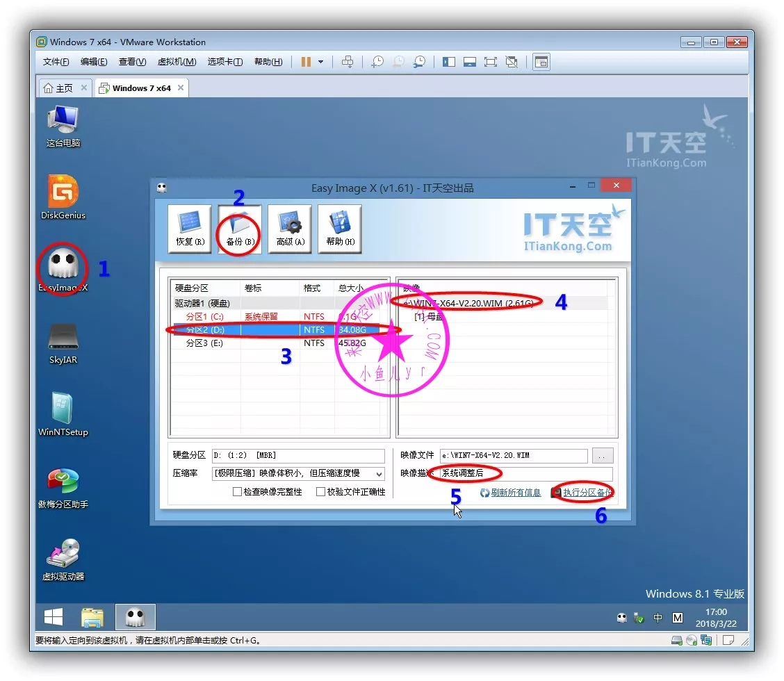This screenshot has width=784, height=681.
Task: Click the 刷新所有信息 link
Action: pos(515,493)
